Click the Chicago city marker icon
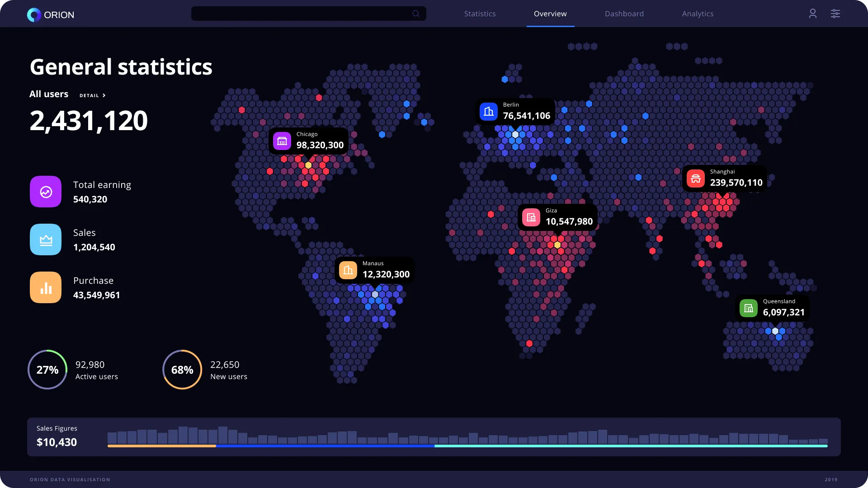The image size is (868, 488). click(282, 141)
